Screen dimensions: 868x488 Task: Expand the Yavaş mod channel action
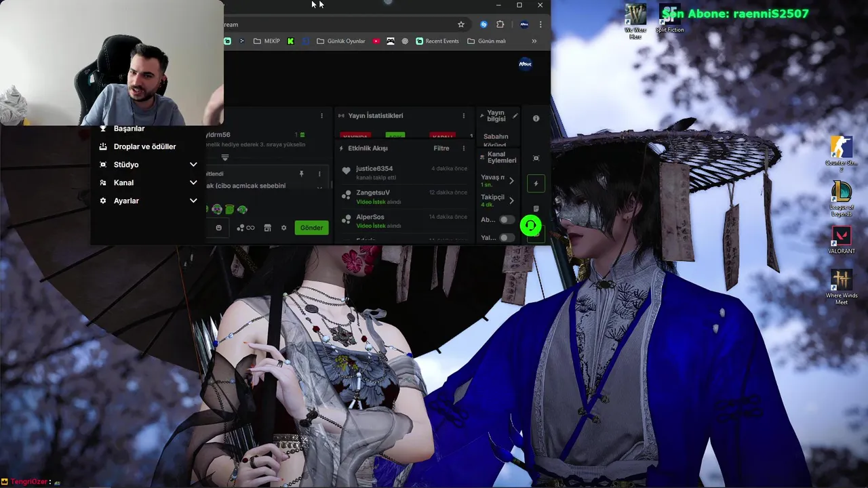tap(511, 181)
